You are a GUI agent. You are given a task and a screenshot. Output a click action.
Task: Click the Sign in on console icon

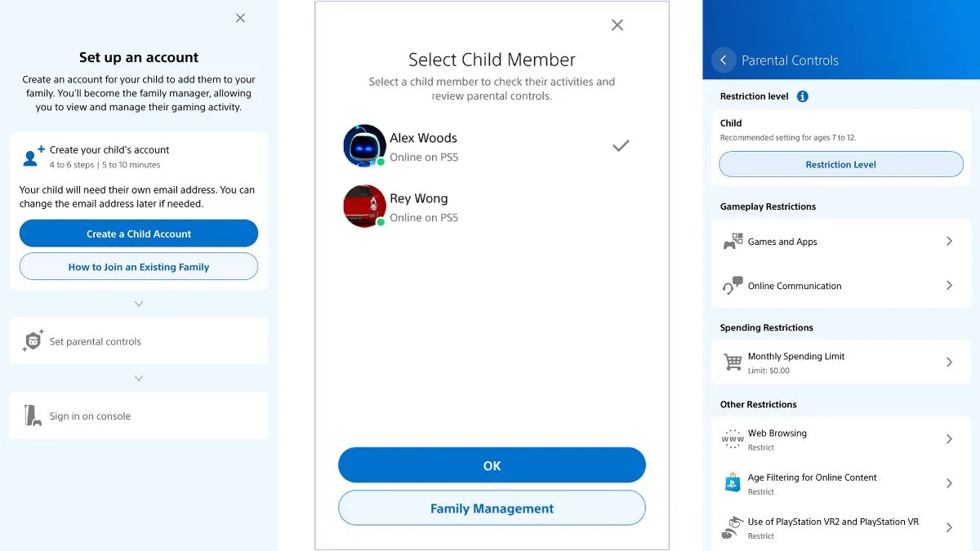click(33, 415)
